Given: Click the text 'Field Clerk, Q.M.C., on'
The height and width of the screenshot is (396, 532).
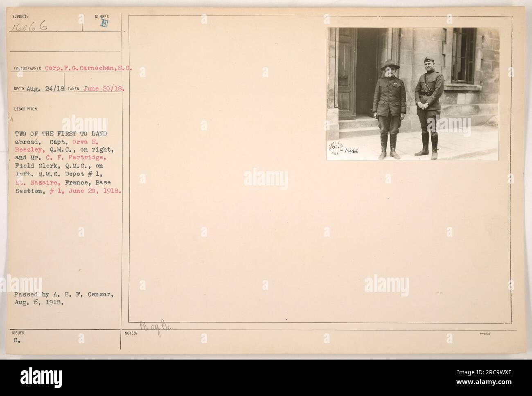Looking at the screenshot, I should click(x=58, y=165).
